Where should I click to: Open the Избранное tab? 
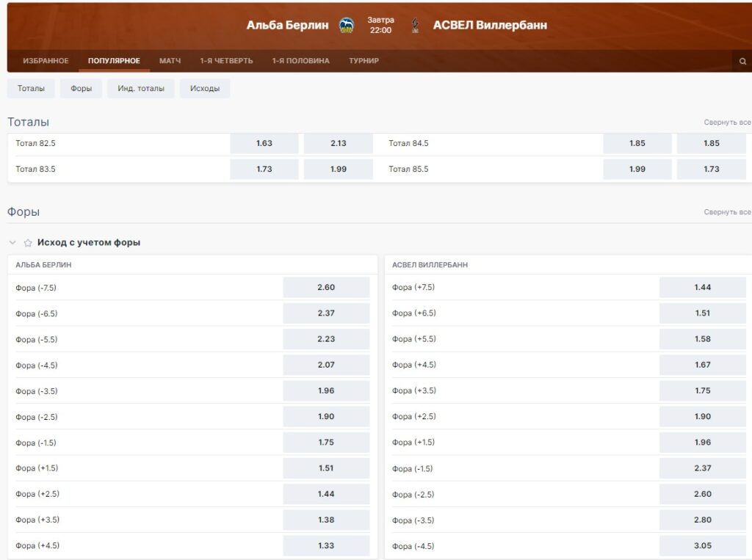tap(46, 61)
